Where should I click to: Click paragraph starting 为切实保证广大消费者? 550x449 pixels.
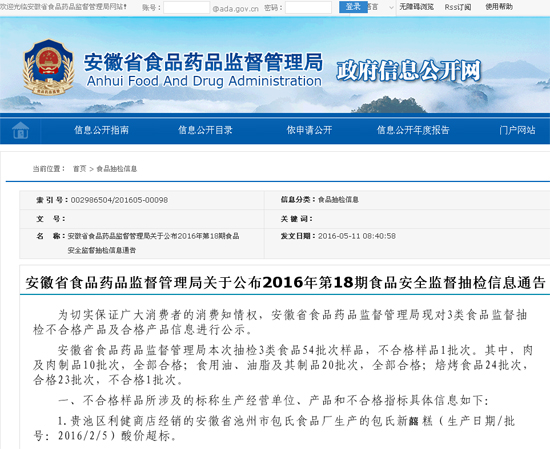(x=280, y=322)
